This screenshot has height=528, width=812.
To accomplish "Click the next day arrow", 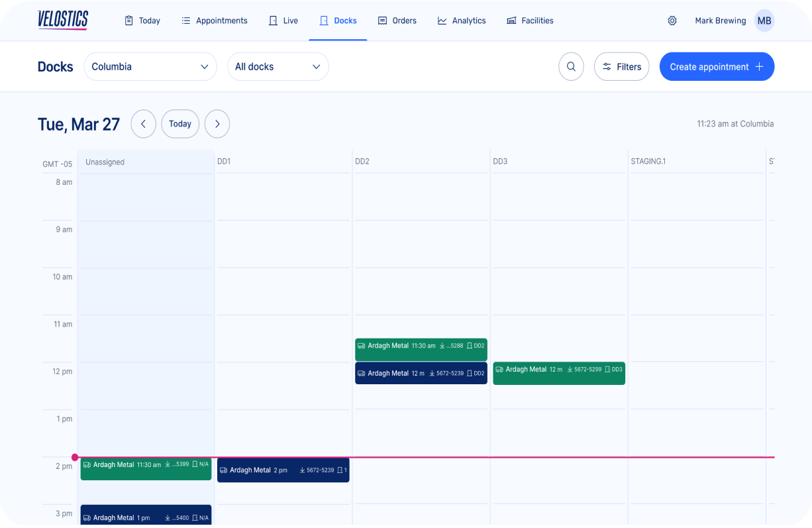I will point(217,124).
